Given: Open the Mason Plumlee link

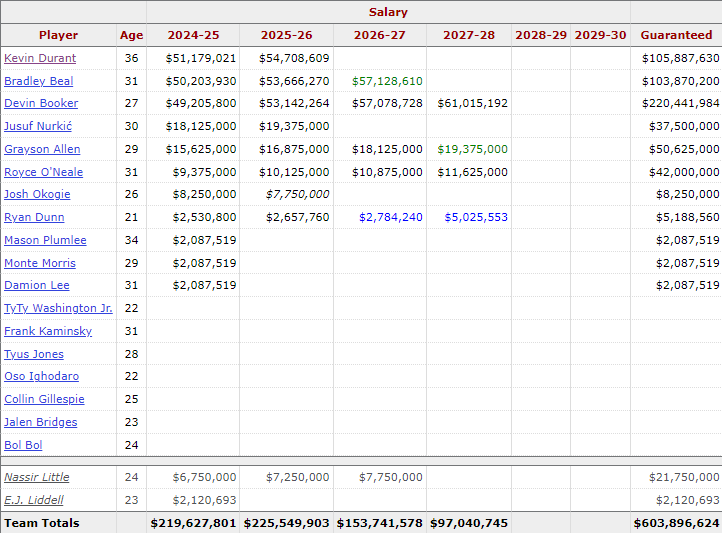Looking at the screenshot, I should [x=45, y=241].
